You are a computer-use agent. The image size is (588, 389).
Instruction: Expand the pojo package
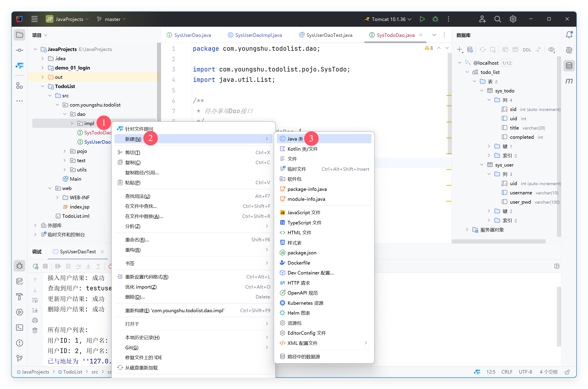tap(64, 151)
